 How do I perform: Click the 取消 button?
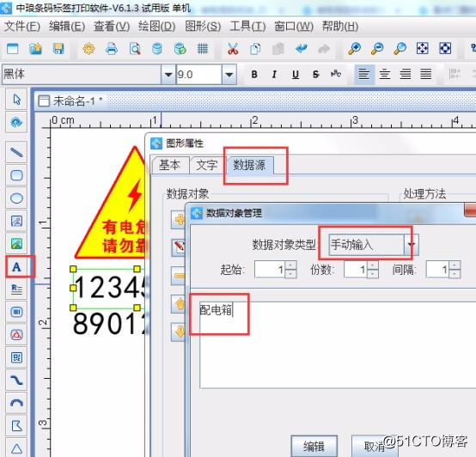coord(374,446)
